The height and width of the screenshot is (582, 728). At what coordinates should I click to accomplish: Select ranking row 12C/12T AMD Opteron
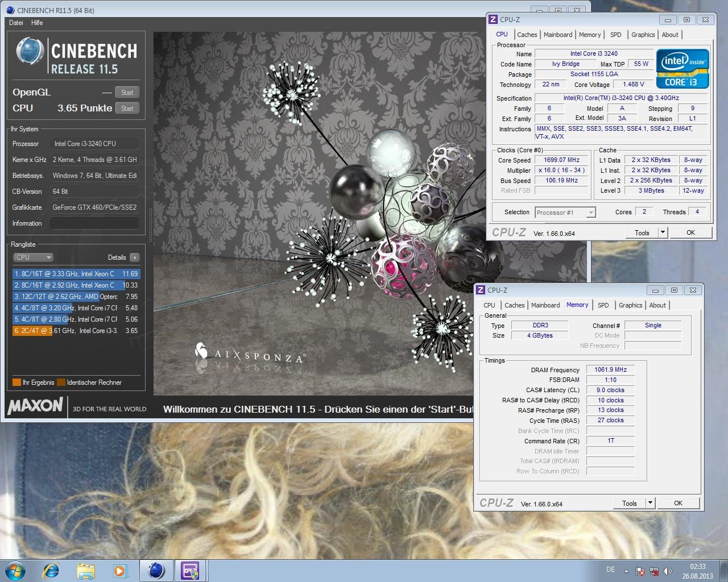point(76,297)
